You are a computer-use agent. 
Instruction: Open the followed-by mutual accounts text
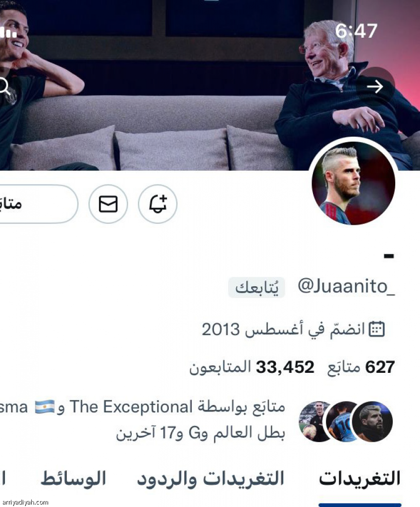(x=142, y=420)
